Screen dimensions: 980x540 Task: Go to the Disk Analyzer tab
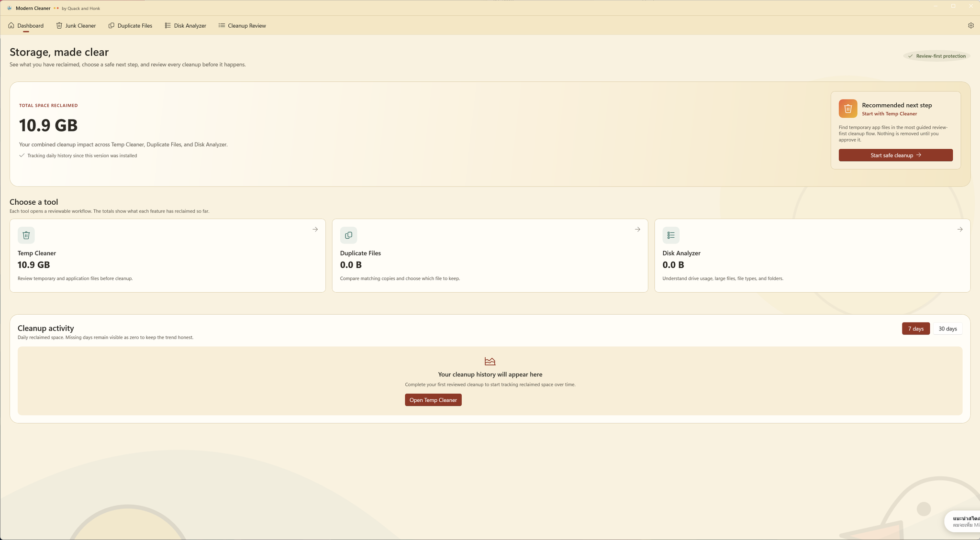point(185,25)
